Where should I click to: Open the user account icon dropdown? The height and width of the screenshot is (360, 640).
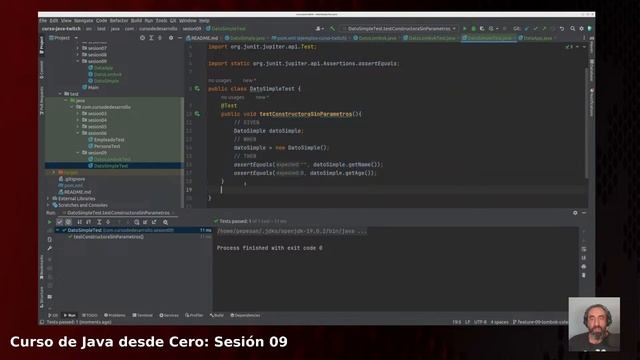(320, 29)
